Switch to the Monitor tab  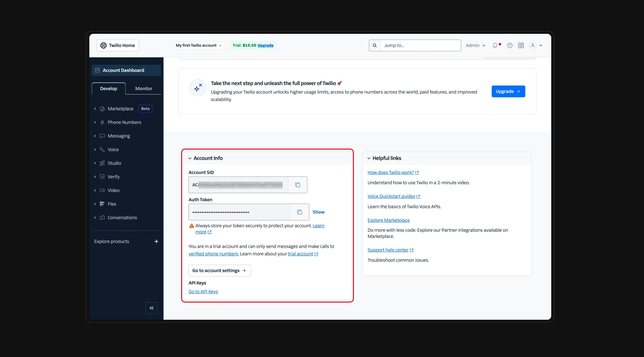coord(143,88)
